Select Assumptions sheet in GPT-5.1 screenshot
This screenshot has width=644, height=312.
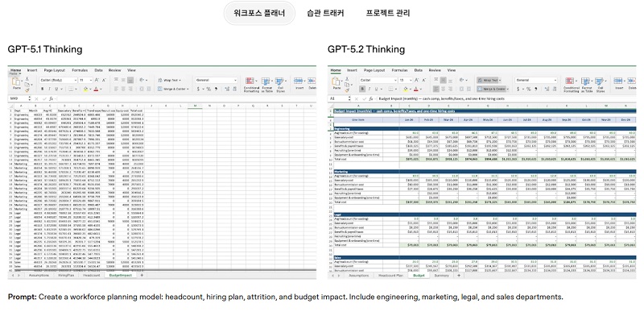point(39,275)
